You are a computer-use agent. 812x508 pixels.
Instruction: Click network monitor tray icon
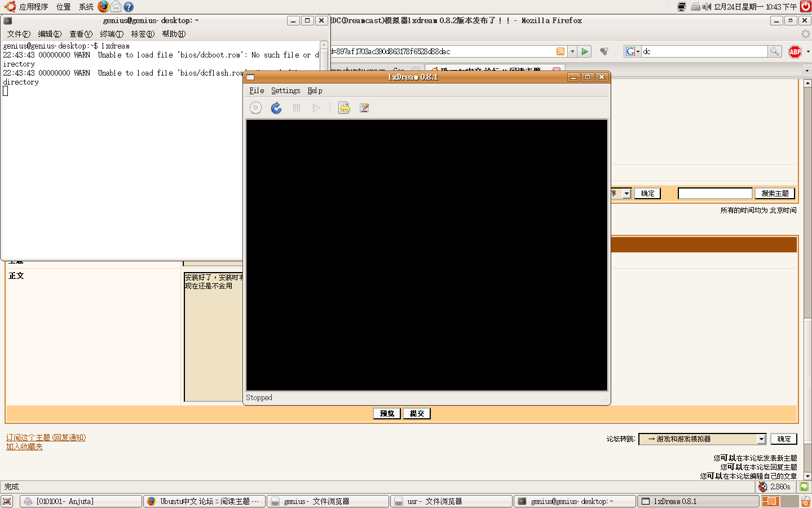point(682,7)
